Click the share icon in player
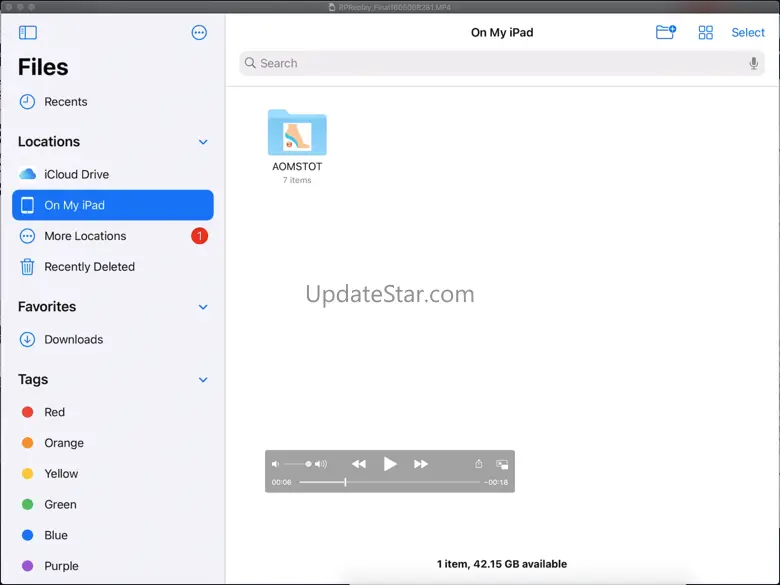The height and width of the screenshot is (585, 780). pos(479,464)
